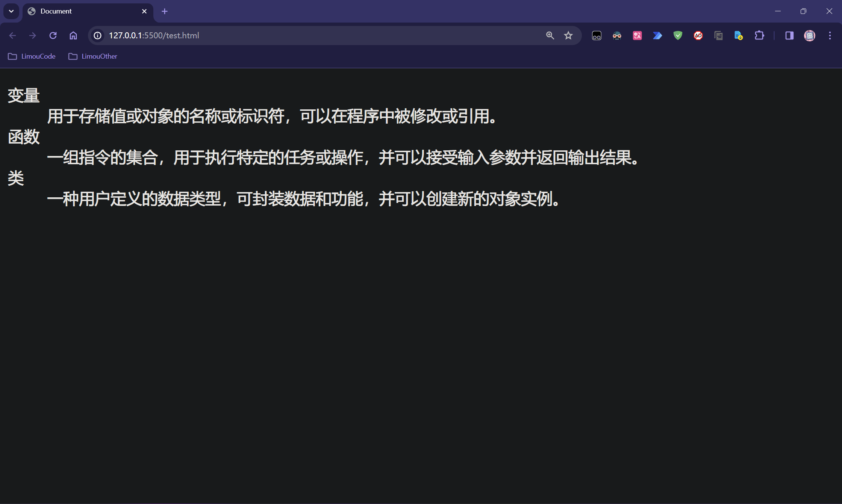Open the zoom magnifier icon in the address bar
Viewport: 842px width, 504px height.
550,35
